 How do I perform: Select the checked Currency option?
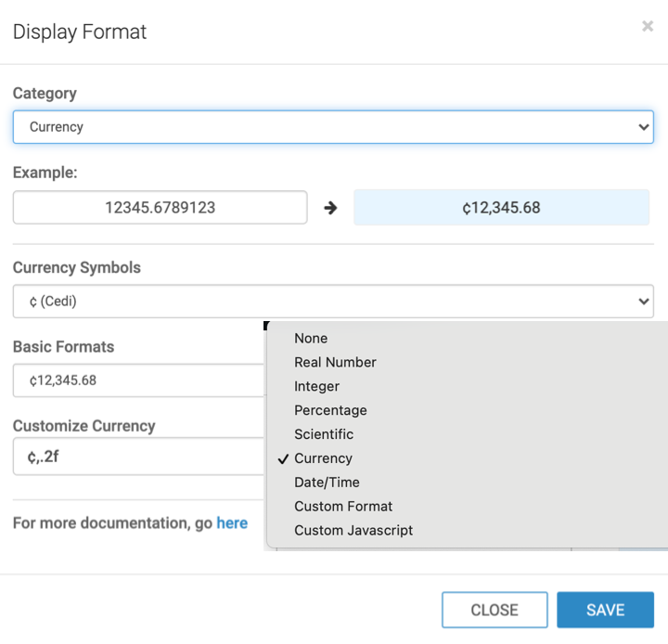pyautogui.click(x=323, y=458)
